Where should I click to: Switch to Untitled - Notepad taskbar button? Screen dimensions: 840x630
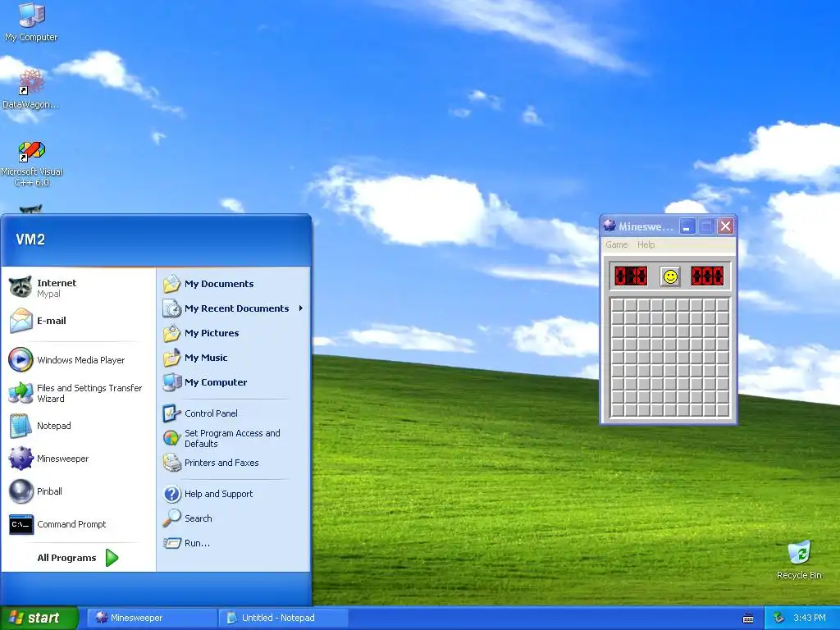pyautogui.click(x=283, y=618)
